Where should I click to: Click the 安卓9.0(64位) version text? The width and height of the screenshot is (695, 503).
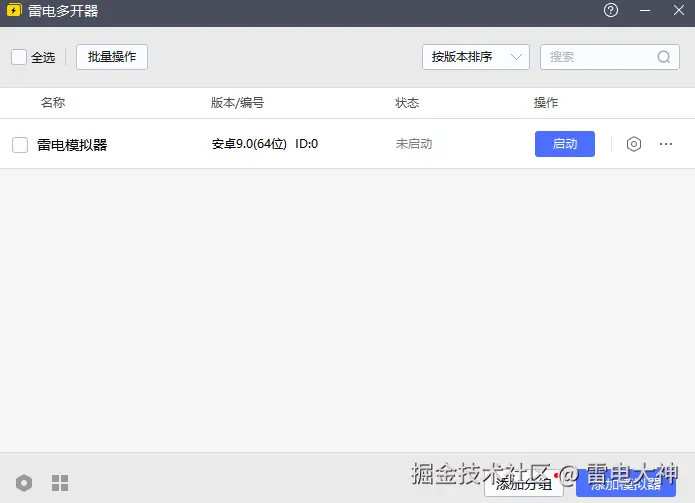(249, 144)
